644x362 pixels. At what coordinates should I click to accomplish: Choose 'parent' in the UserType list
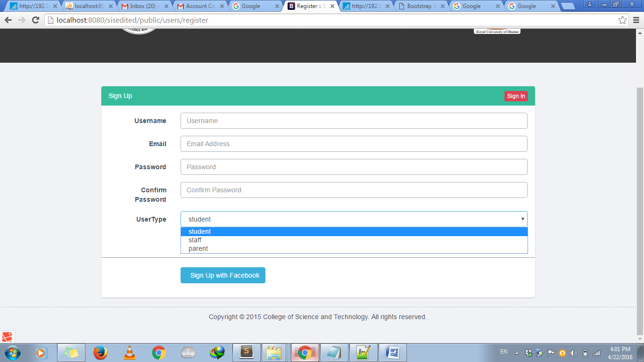click(198, 248)
